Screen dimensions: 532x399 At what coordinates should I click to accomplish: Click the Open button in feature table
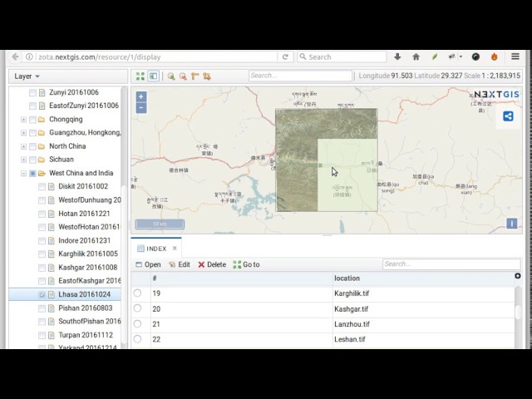coord(148,264)
